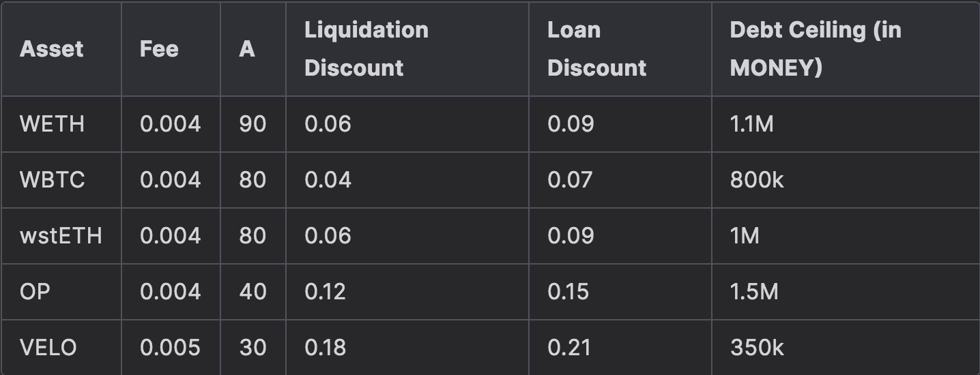The height and width of the screenshot is (375, 980).
Task: Click the Fee column header
Action: pyautogui.click(x=159, y=49)
